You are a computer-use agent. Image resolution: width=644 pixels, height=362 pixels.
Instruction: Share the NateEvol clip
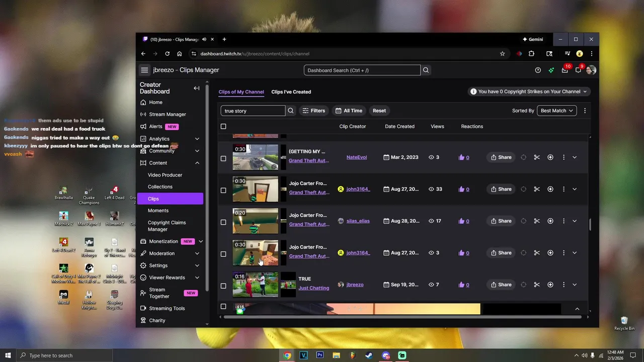501,157
